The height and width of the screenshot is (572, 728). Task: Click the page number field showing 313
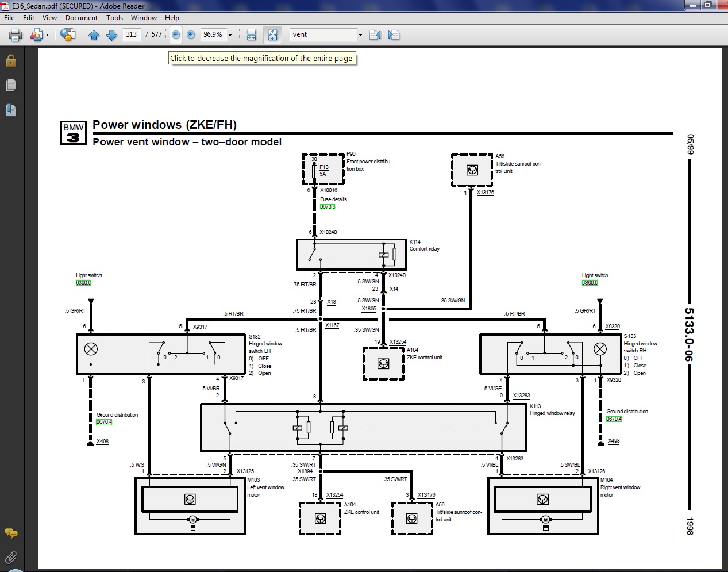click(132, 34)
